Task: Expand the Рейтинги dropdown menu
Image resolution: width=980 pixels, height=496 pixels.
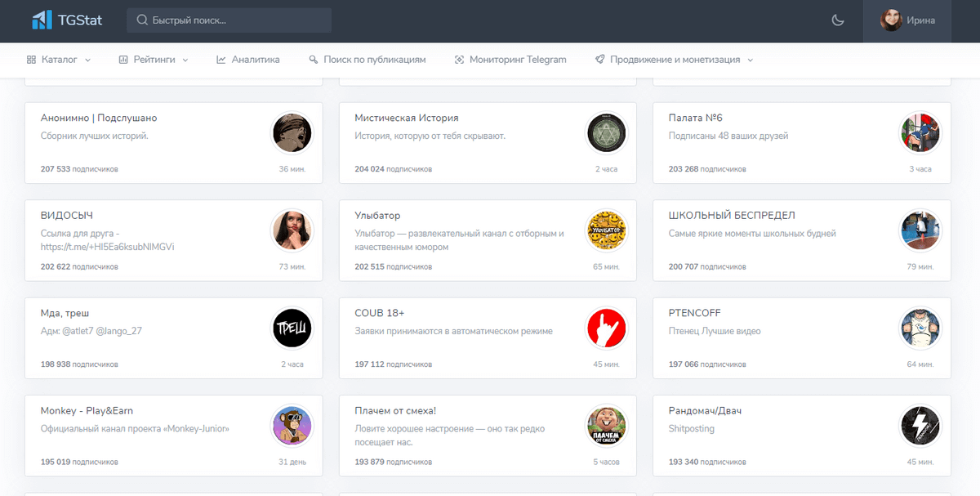Action: coord(154,60)
